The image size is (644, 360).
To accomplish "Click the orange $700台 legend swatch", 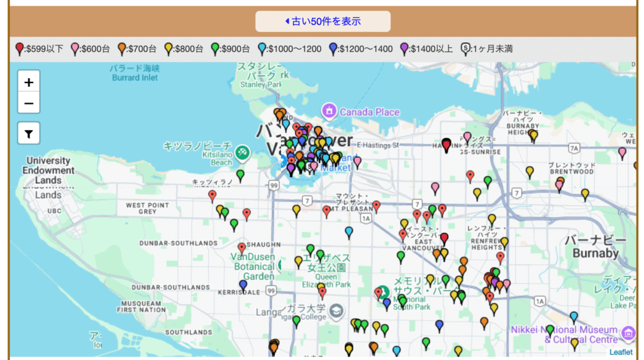I will pos(122,48).
